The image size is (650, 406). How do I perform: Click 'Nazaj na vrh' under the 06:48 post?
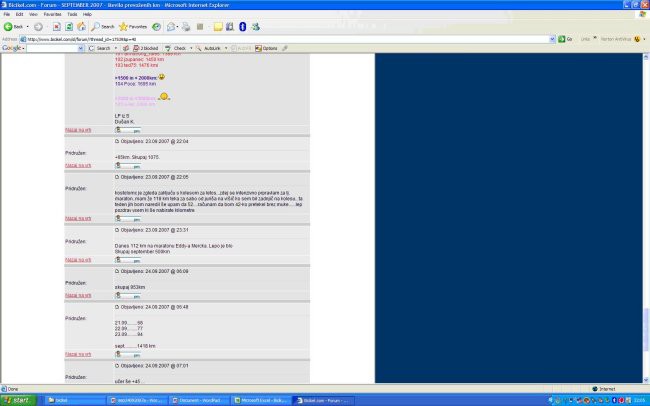78,355
